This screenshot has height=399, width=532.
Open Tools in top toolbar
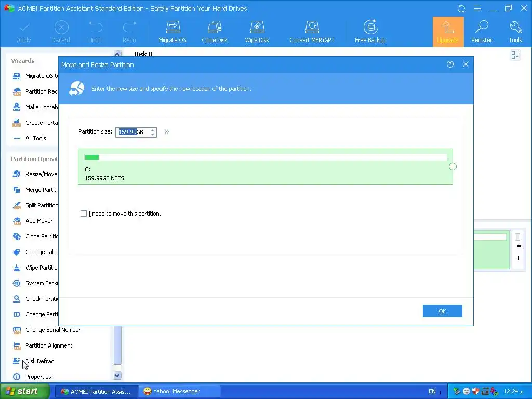click(515, 32)
